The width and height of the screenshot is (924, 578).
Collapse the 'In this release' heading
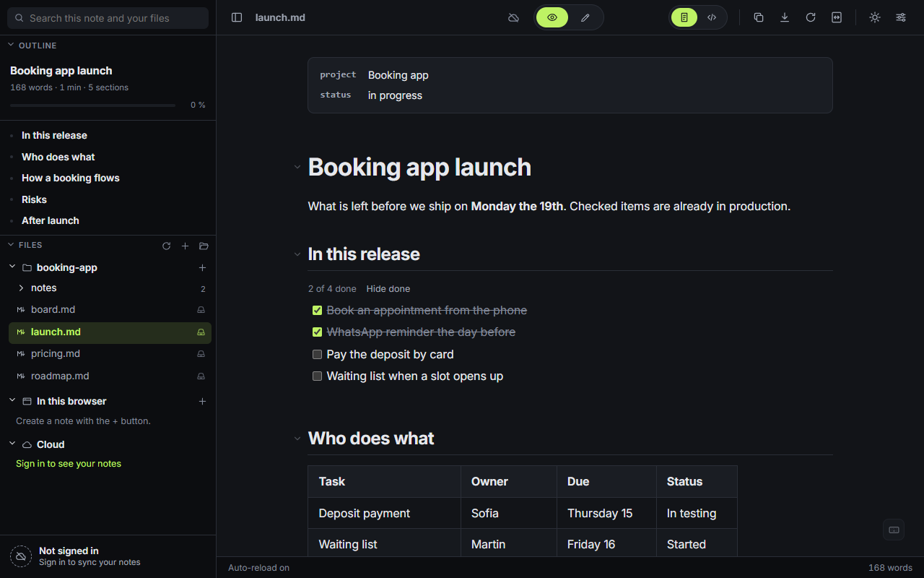point(297,254)
